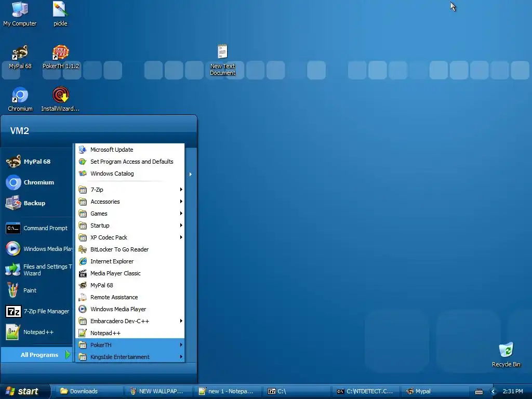The image size is (532, 399).
Task: Launch Paint from Start menu
Action: tap(37, 290)
